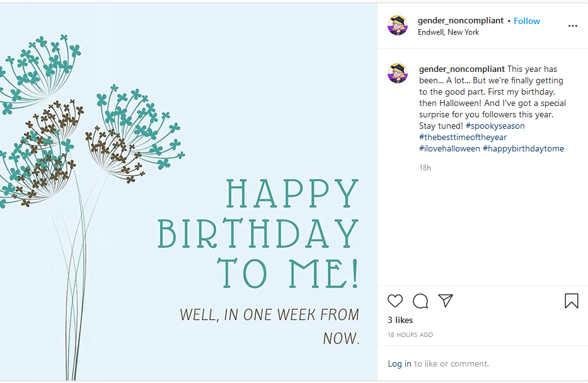Open comments with the speech bubble icon
This screenshot has width=588, height=383.
[x=420, y=301]
